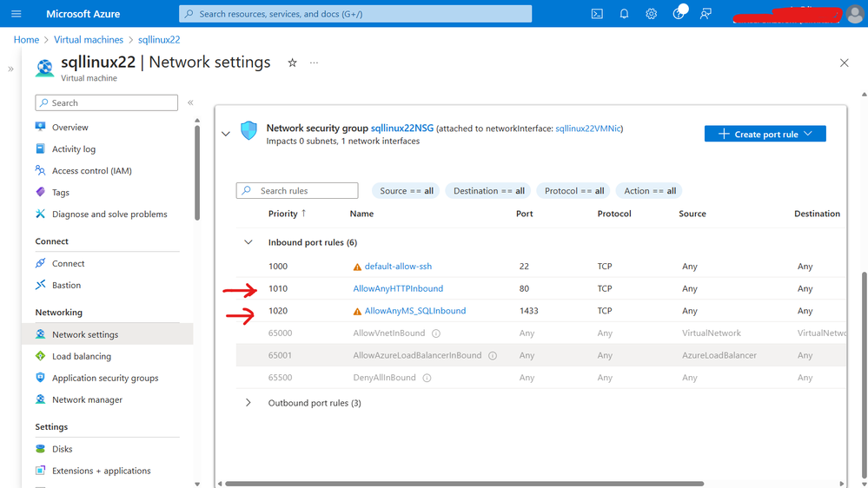The height and width of the screenshot is (488, 868).
Task: Click the Load balancing icon
Action: click(41, 356)
